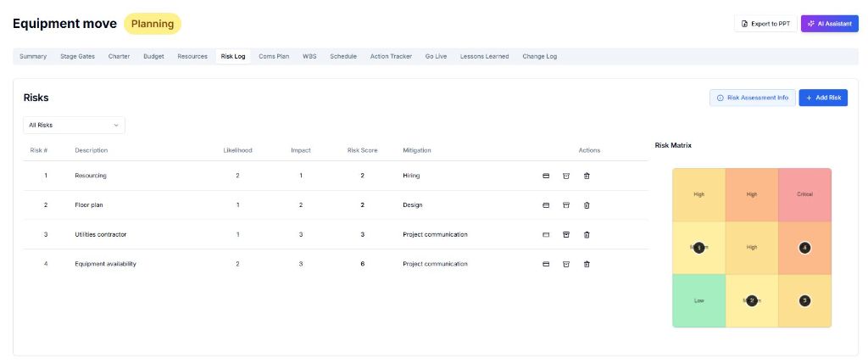Edit the Floor plan risk
Screen dimensions: 868x364
tap(545, 205)
